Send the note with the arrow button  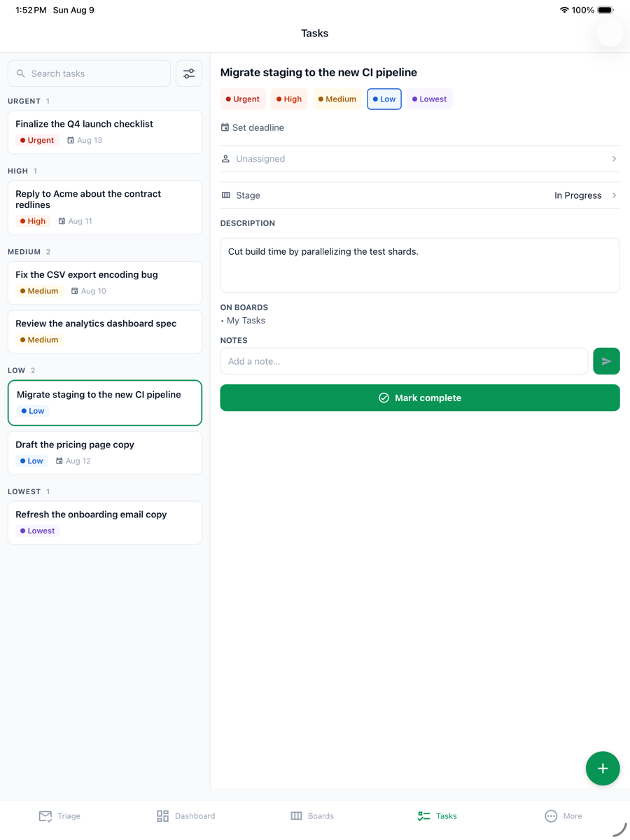[606, 361]
